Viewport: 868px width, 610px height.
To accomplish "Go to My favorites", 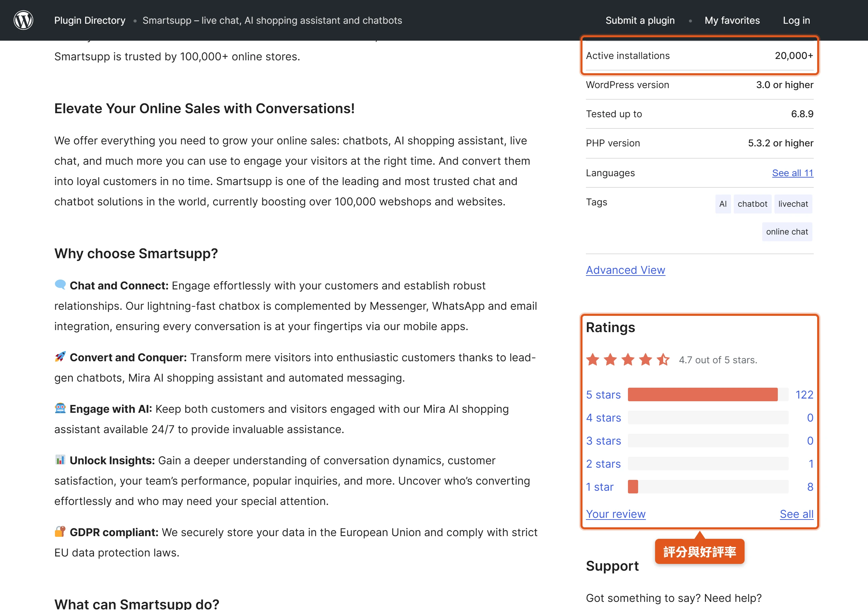I will point(732,20).
